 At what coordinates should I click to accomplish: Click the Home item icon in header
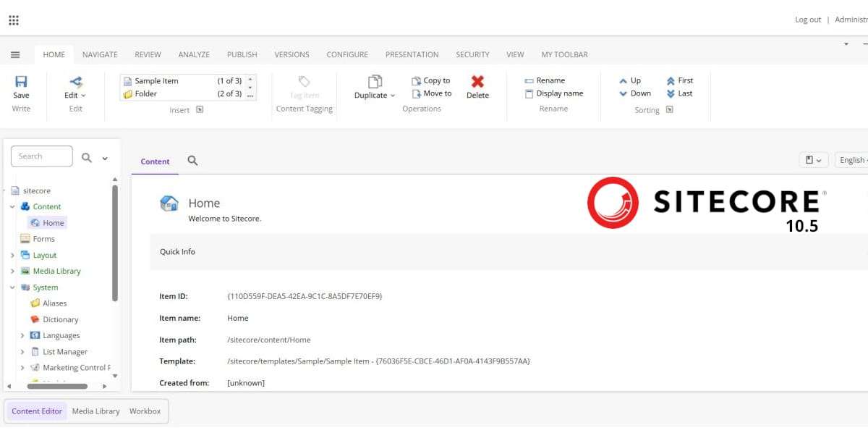169,203
